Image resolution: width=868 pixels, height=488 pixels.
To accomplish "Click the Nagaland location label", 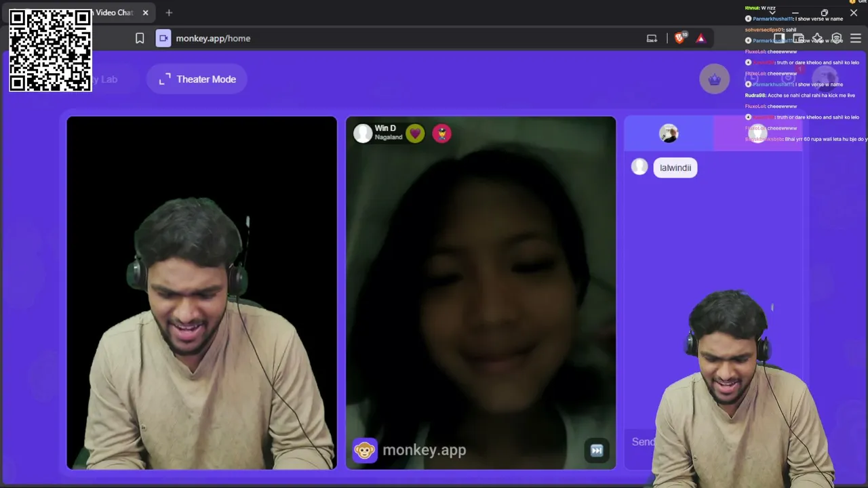I will coord(389,138).
